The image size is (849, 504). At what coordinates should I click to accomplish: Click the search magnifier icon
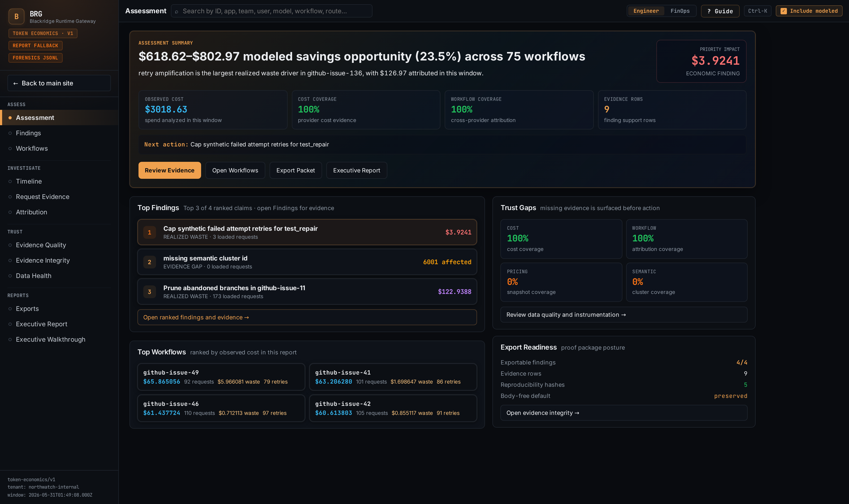tap(177, 11)
